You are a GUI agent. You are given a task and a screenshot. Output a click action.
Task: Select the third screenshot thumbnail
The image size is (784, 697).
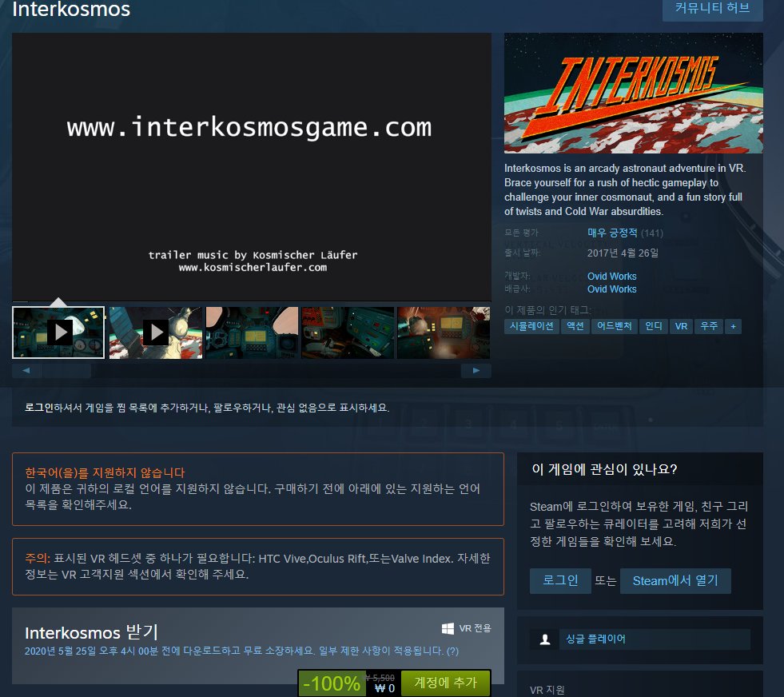click(x=252, y=333)
